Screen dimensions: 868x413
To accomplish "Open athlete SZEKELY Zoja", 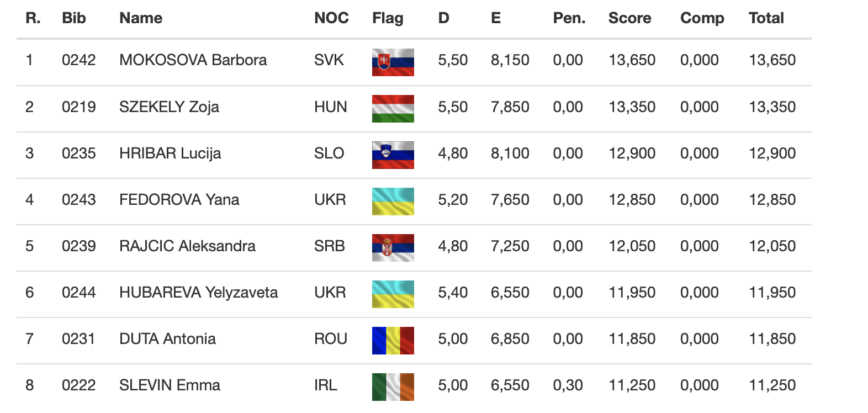I will 169,107.
